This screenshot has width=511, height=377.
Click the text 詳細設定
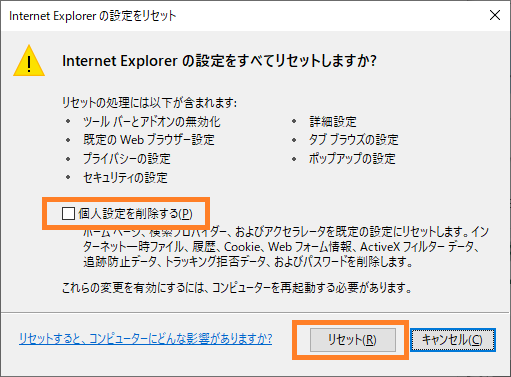pyautogui.click(x=333, y=122)
